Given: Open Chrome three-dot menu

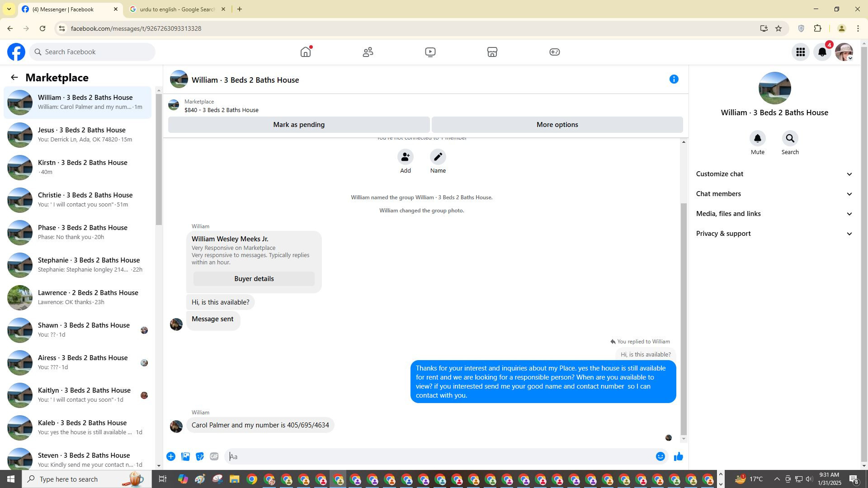Looking at the screenshot, I should tap(858, 28).
